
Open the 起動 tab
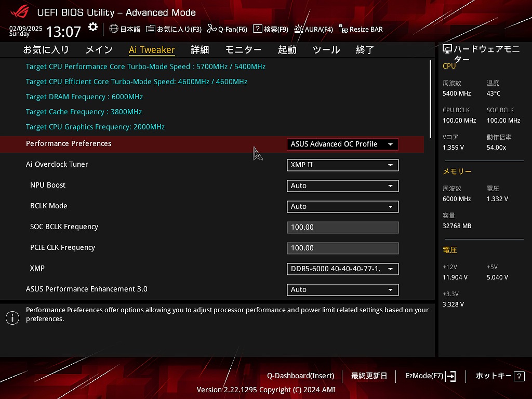pos(287,50)
